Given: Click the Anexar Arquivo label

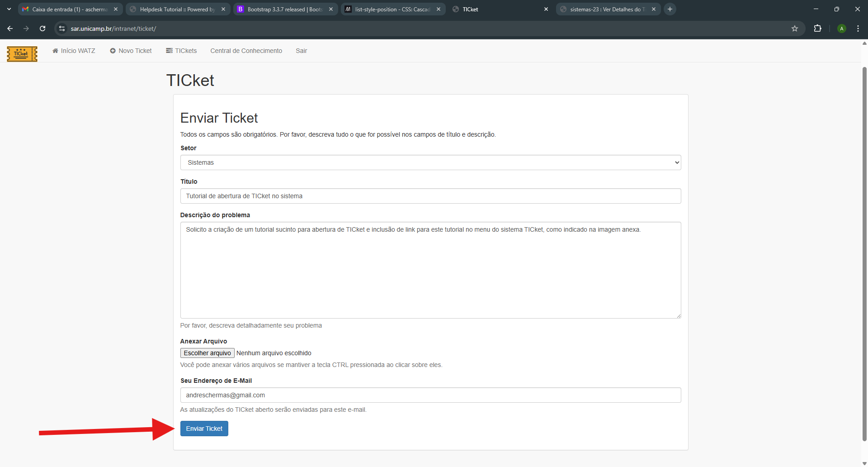Looking at the screenshot, I should tap(203, 341).
